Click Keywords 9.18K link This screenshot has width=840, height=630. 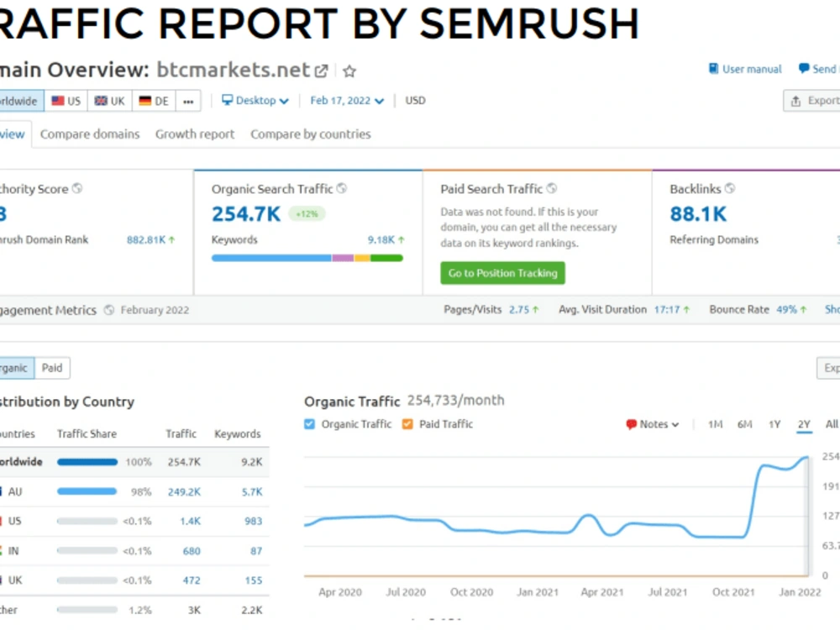click(x=381, y=240)
